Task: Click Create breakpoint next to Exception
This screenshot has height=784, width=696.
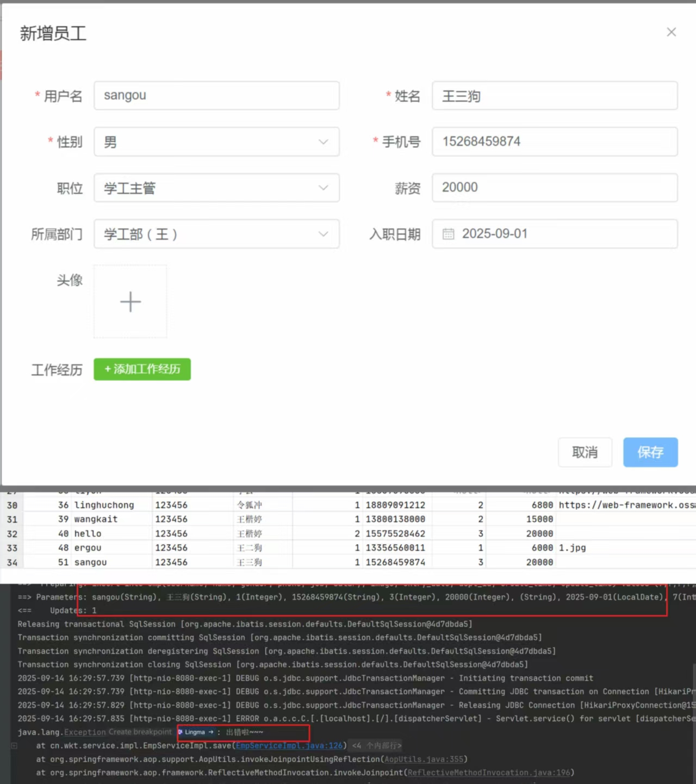Action: (x=140, y=732)
